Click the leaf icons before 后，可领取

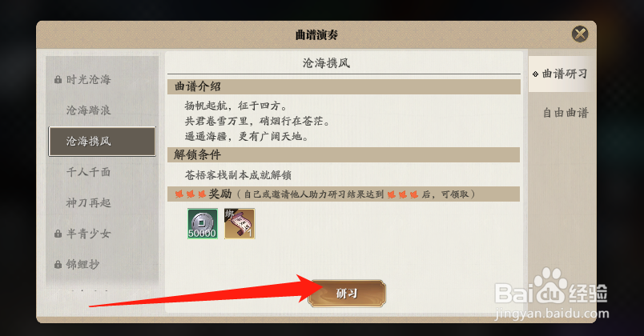tap(402, 194)
